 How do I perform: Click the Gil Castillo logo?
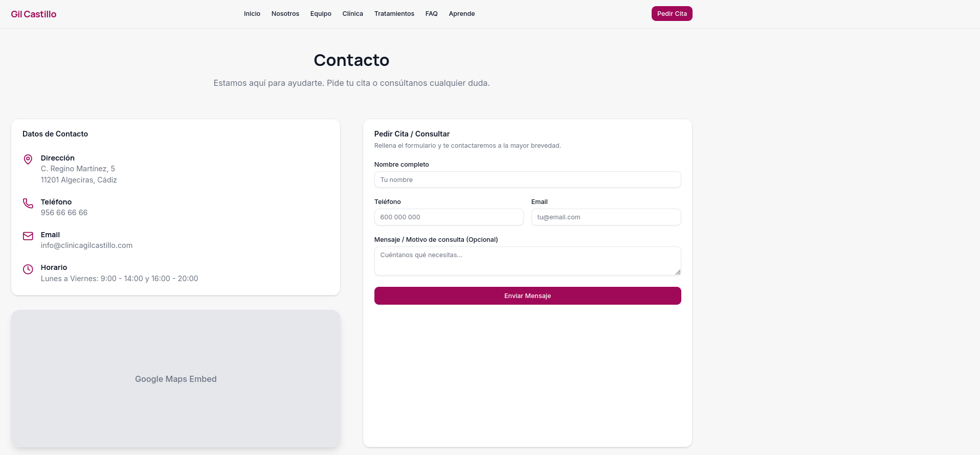pos(34,14)
